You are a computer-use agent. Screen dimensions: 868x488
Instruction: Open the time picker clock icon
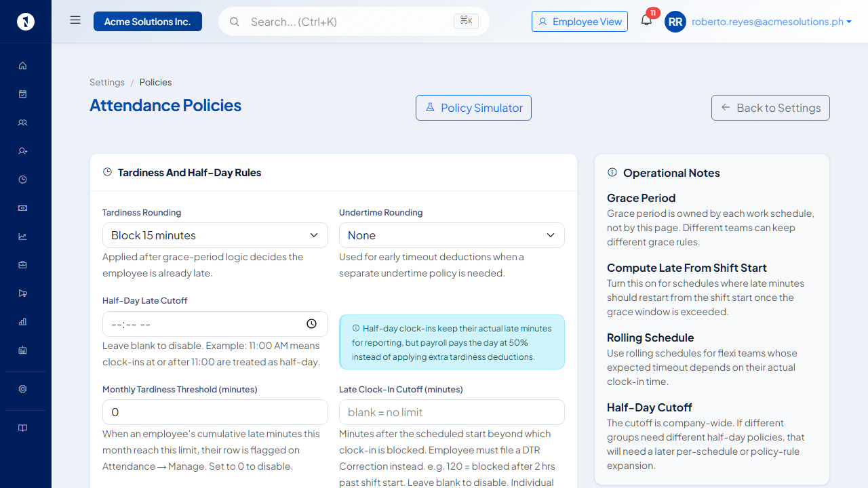[311, 324]
